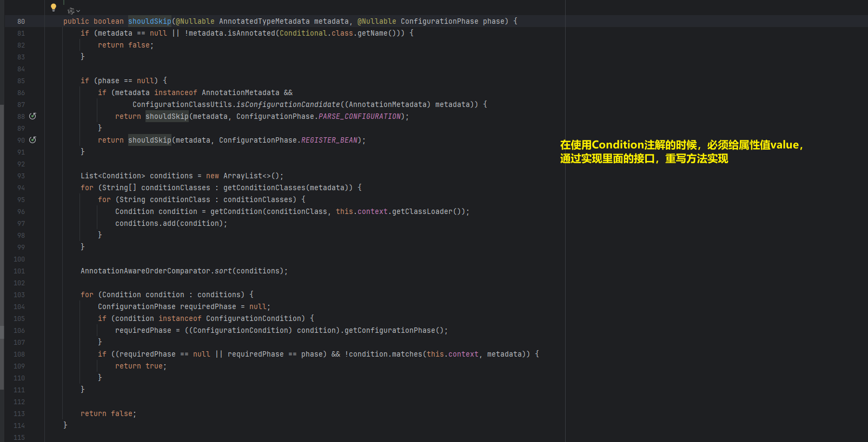
Task: Click shouldSkip call on line 90
Action: (150, 140)
